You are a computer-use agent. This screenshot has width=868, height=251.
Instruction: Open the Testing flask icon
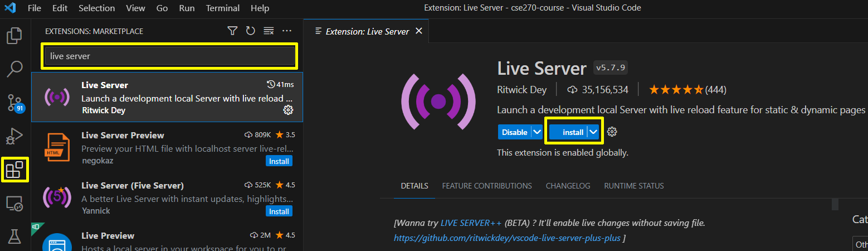click(14, 236)
